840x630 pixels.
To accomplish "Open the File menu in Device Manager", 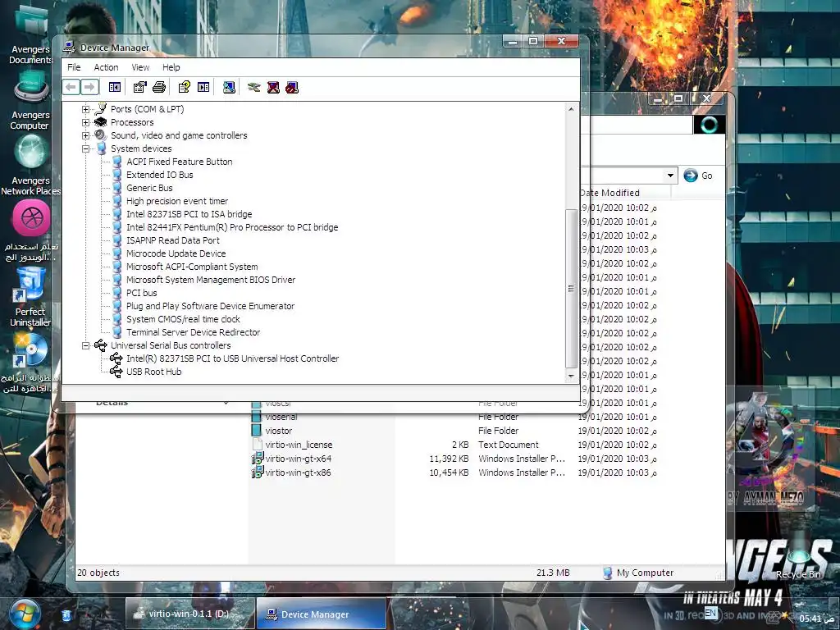I will pyautogui.click(x=74, y=67).
